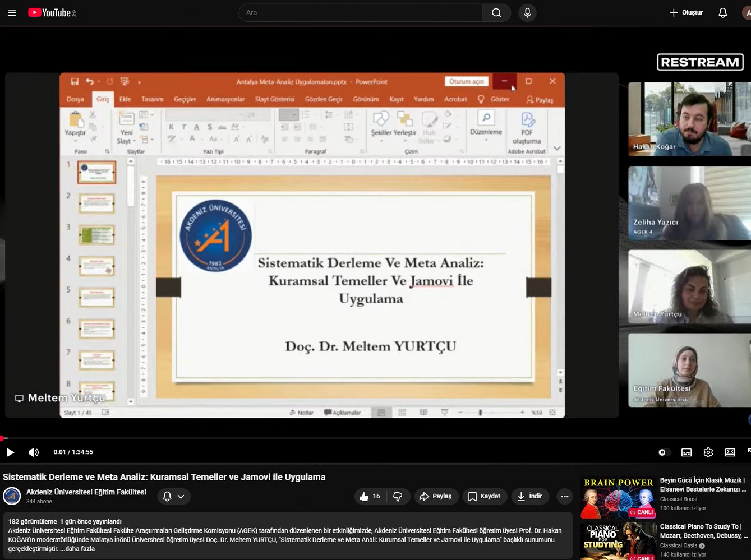Mute the video volume

[34, 452]
